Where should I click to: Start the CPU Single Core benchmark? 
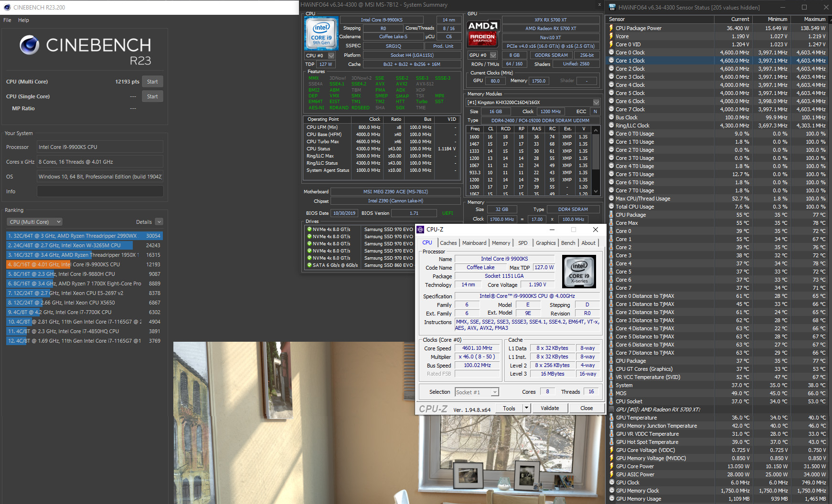point(152,96)
